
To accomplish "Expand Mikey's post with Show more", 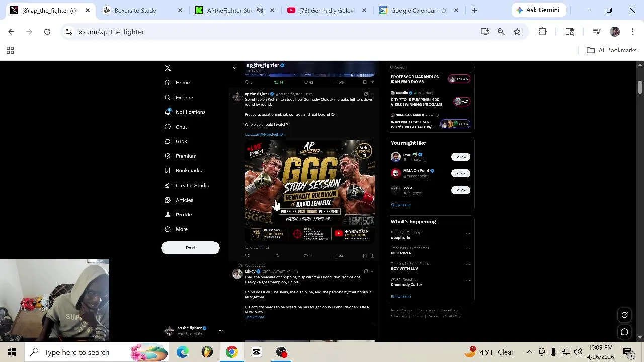I will [x=254, y=317].
